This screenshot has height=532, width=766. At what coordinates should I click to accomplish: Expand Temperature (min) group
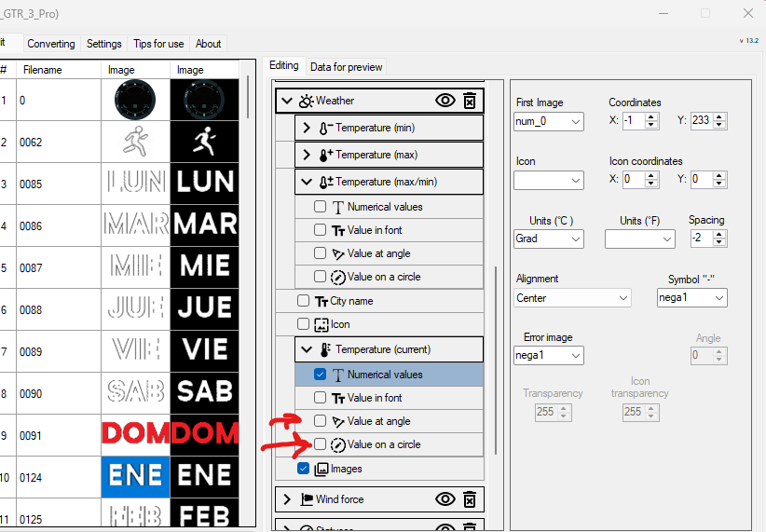coord(307,128)
